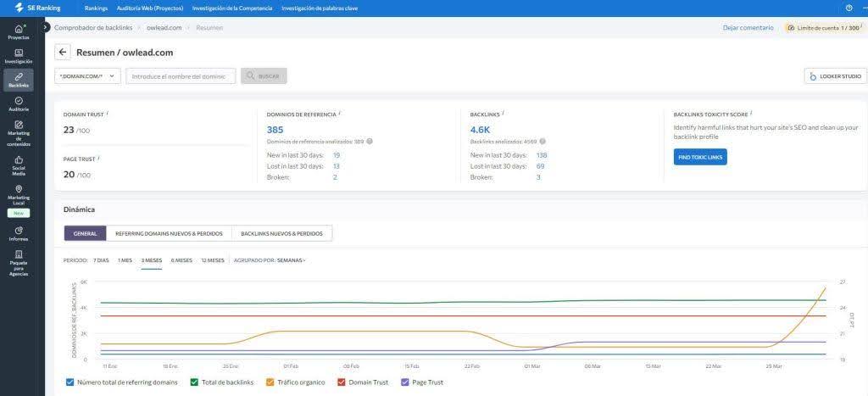Open the Proyectos sidebar section

point(19,32)
